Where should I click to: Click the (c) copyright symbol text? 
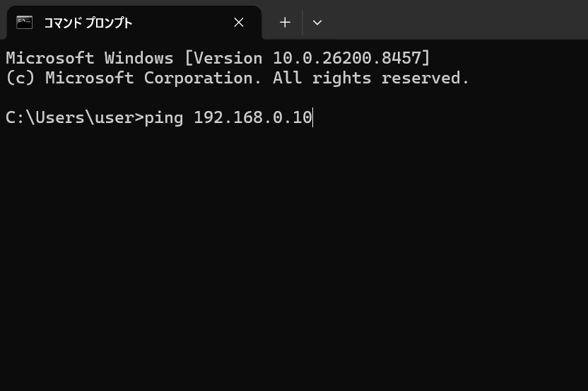tap(20, 78)
